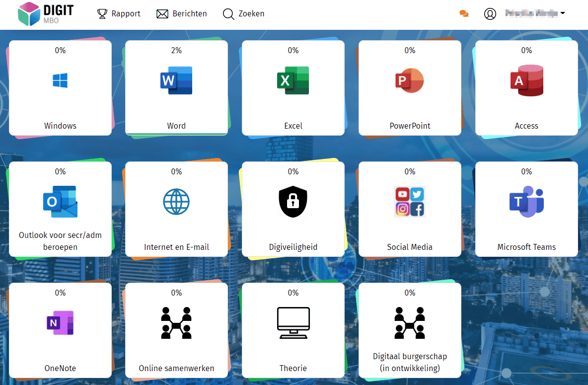Click the '2%' progress value on Word
Viewport: 588px width, 385px height.
(x=176, y=50)
